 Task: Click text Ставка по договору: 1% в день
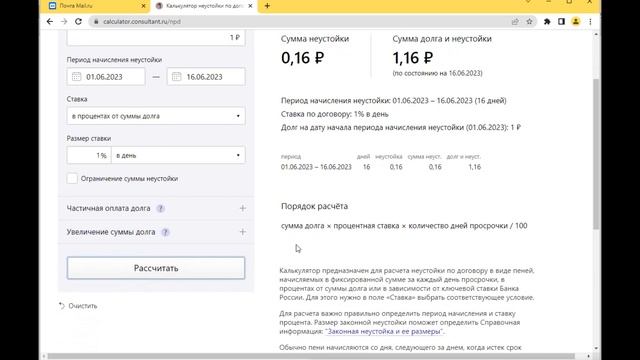335,114
